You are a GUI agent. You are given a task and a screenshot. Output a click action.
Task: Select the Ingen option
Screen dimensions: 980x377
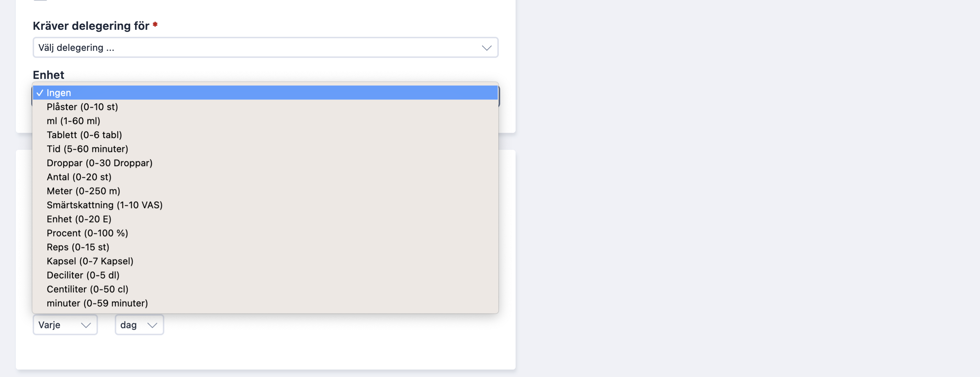click(266, 93)
